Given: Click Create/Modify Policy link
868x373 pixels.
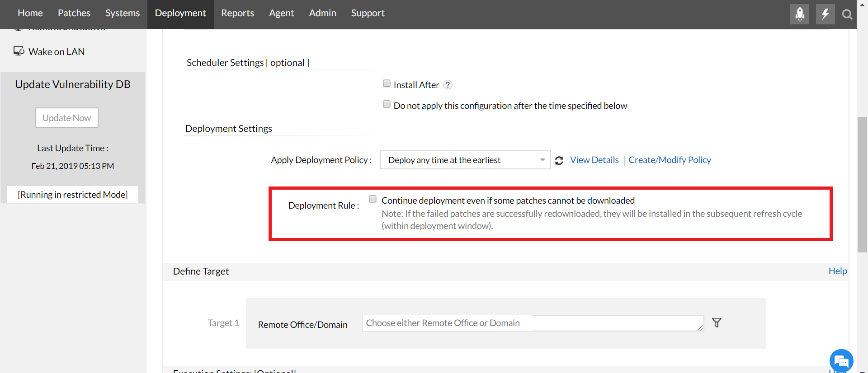Looking at the screenshot, I should tap(670, 160).
